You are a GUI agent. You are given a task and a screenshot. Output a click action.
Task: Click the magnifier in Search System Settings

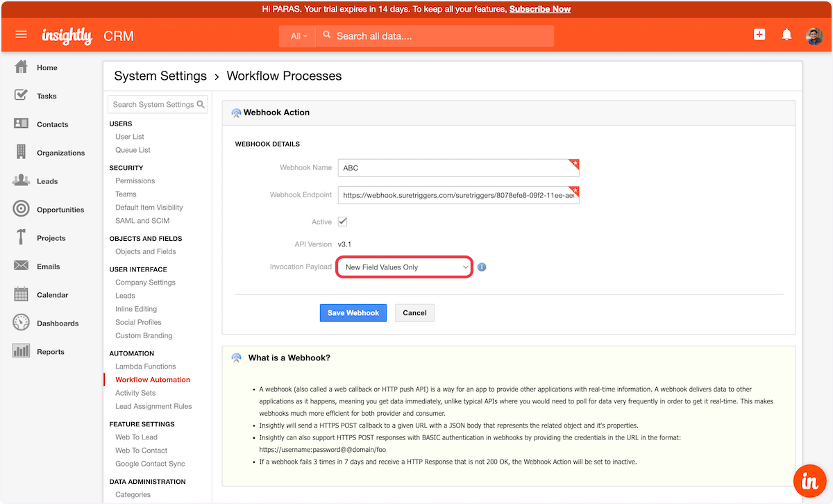(x=201, y=104)
